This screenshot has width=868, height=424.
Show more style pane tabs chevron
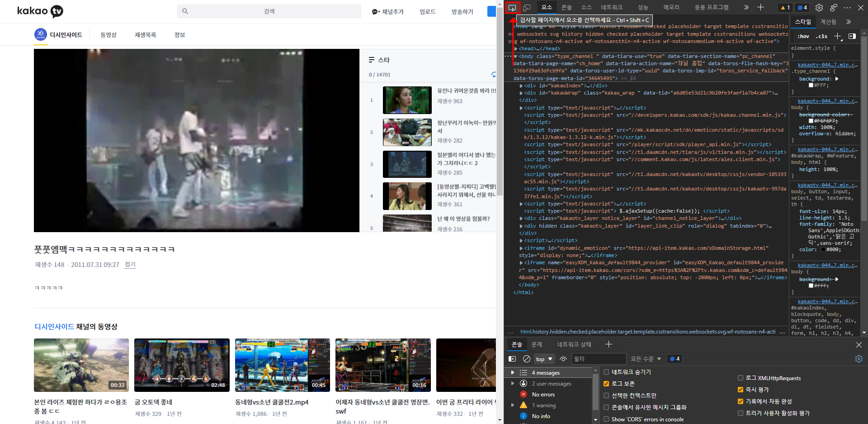tap(849, 22)
